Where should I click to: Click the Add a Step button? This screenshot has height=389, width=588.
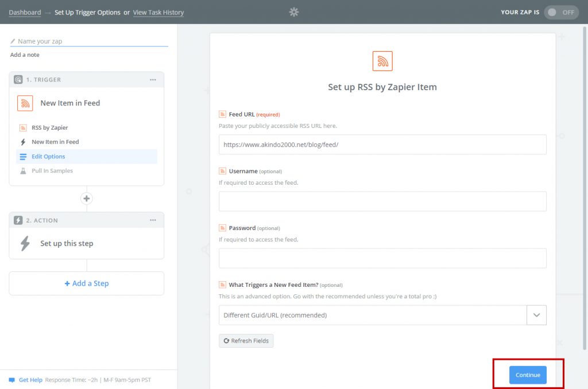point(87,283)
